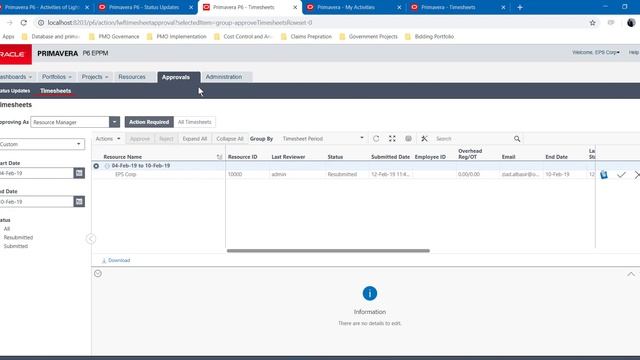Open timesheet notes clipboard icon for EPS Corp
The width and height of the screenshot is (640, 360).
coord(604,175)
